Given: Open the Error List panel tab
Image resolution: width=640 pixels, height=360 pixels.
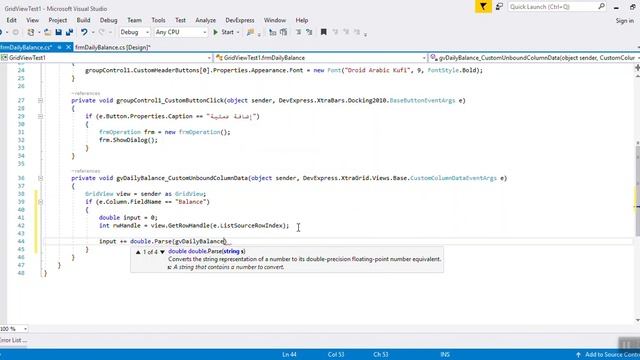Looking at the screenshot, I should tap(13, 340).
